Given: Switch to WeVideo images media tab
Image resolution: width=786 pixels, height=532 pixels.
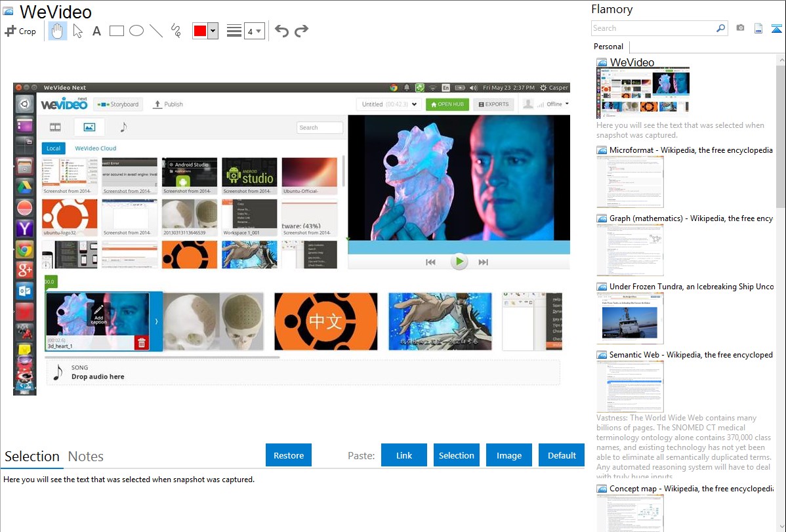Looking at the screenshot, I should click(89, 127).
